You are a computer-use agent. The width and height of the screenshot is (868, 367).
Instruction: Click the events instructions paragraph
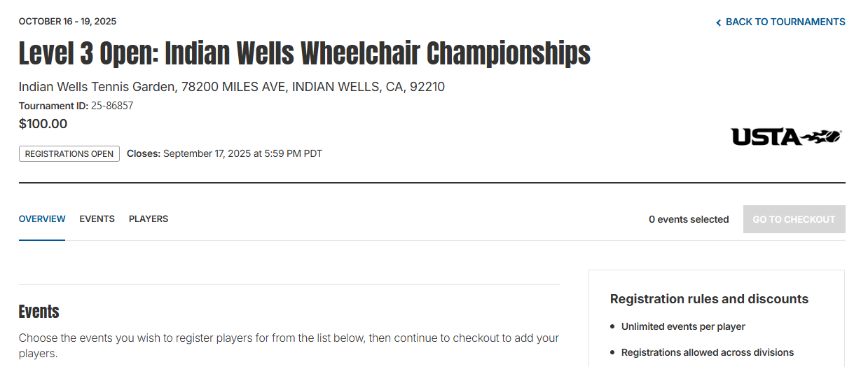289,345
